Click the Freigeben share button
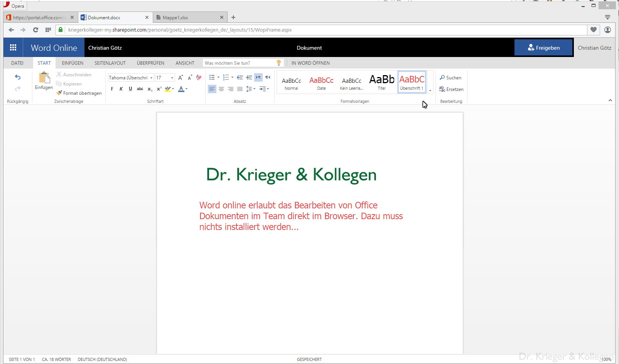 [543, 48]
